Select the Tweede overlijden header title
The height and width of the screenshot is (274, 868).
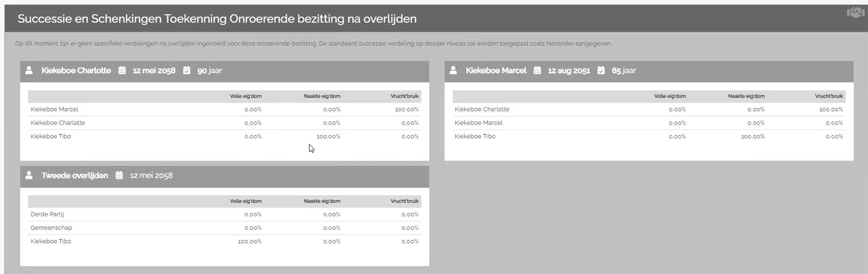tap(74, 176)
